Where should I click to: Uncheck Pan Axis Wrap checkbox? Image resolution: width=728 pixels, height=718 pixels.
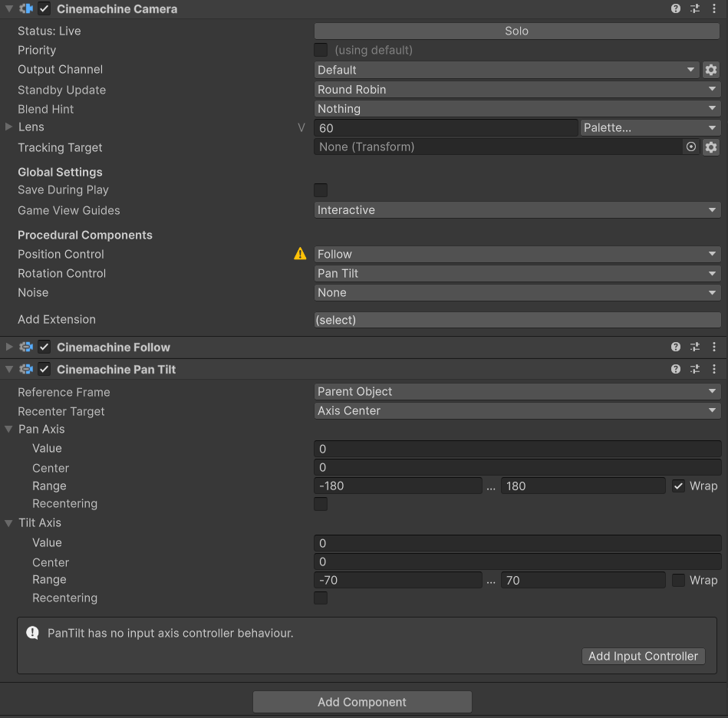point(678,486)
